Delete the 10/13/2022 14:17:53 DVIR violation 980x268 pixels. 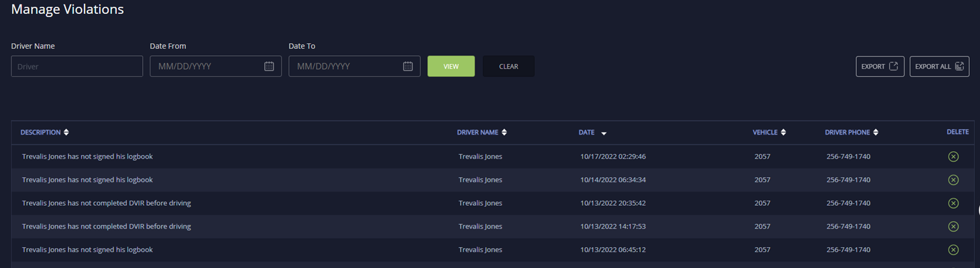pyautogui.click(x=953, y=227)
